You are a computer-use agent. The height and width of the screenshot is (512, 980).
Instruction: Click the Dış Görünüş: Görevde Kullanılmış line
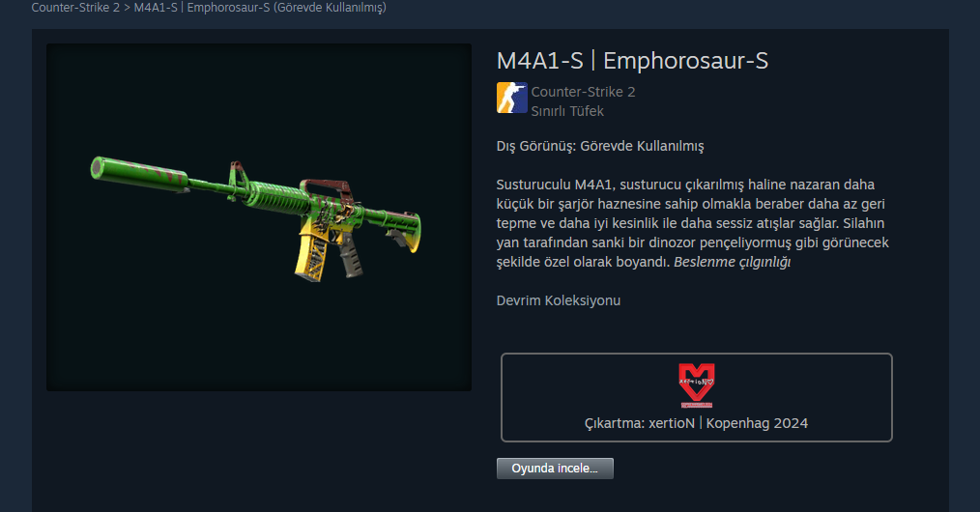600,146
